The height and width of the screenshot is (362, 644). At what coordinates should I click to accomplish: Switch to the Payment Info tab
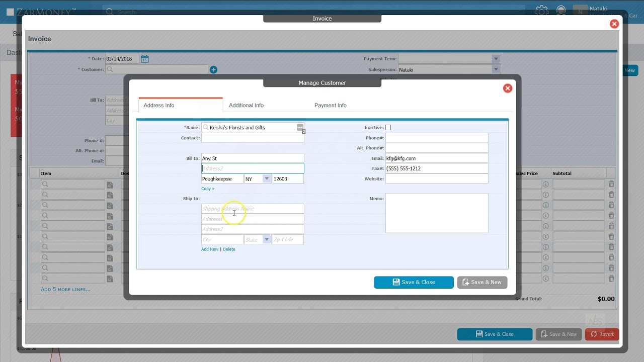pyautogui.click(x=331, y=105)
